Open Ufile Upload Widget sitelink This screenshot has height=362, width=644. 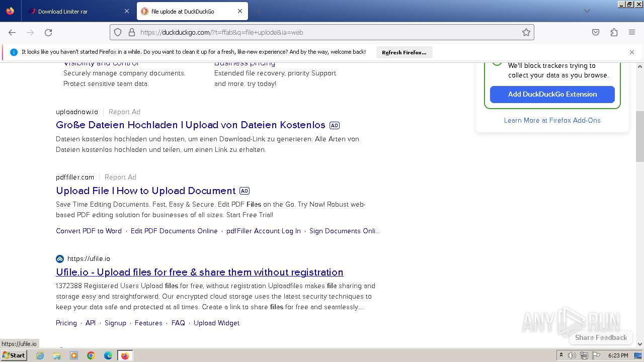(216, 323)
